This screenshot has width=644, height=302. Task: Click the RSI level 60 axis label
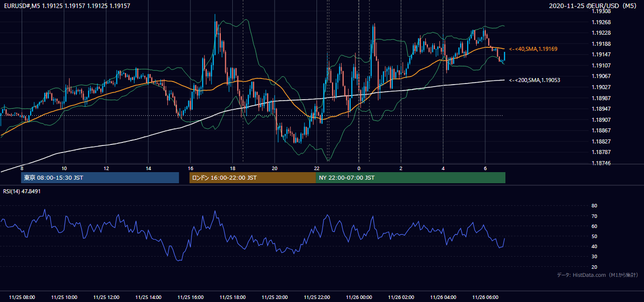594,226
